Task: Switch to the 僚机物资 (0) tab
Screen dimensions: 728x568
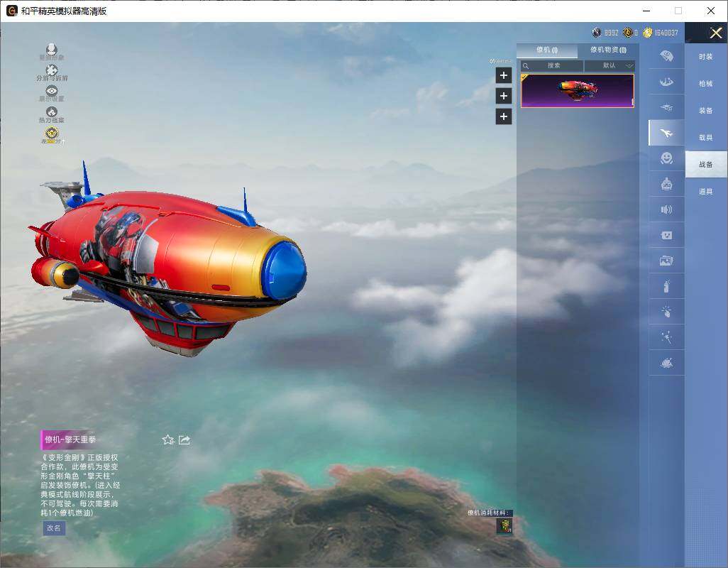Action: (x=608, y=50)
